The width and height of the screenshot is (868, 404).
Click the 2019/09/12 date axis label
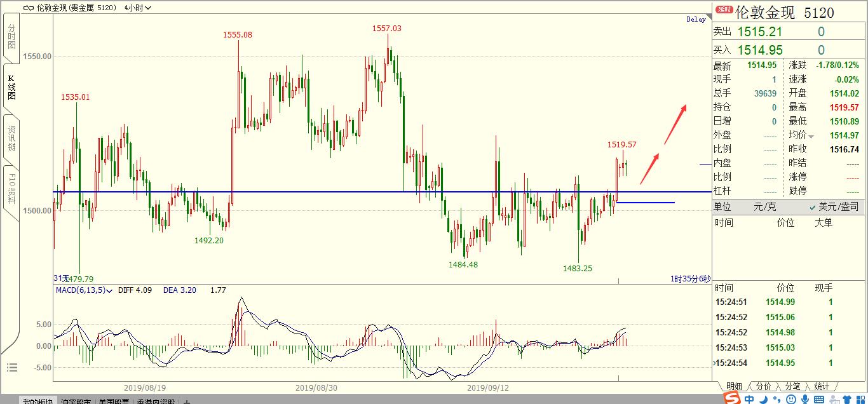(x=488, y=387)
